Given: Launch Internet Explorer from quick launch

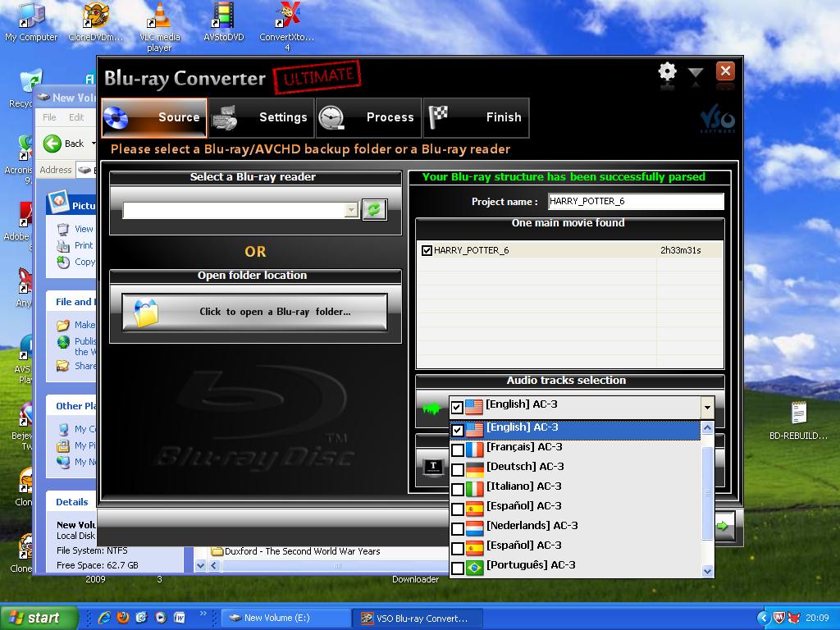Looking at the screenshot, I should (x=104, y=618).
